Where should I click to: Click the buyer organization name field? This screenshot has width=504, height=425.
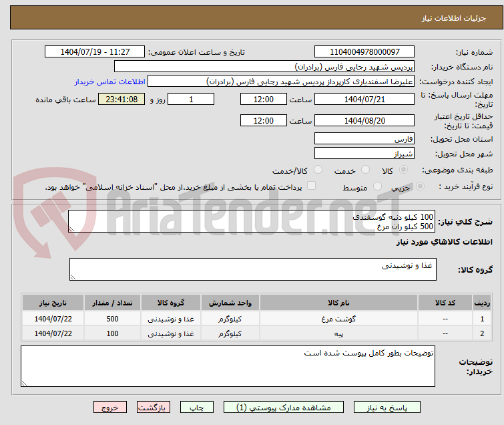point(264,67)
